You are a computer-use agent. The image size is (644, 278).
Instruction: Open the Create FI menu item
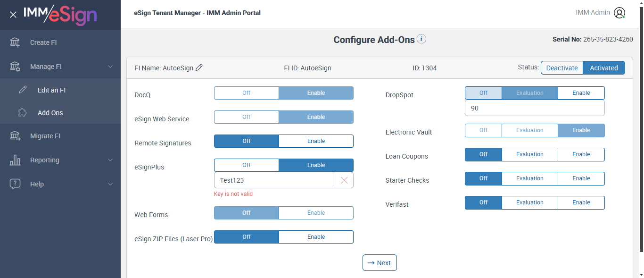click(43, 42)
